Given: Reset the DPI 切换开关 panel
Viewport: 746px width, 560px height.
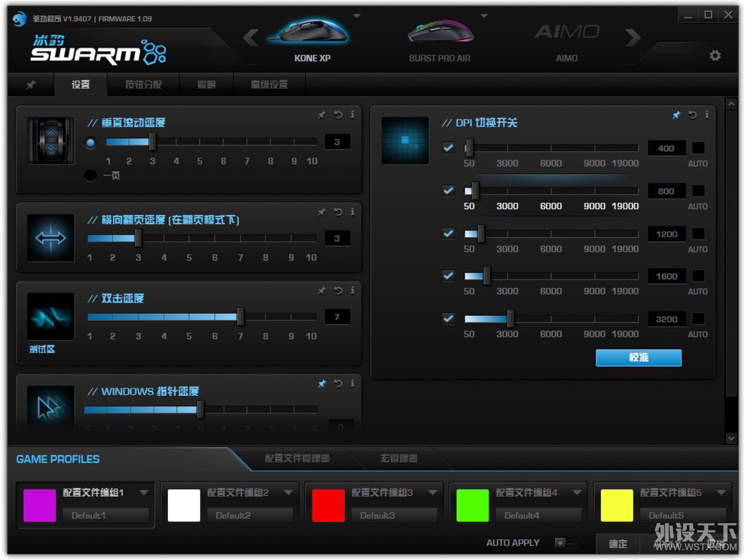Looking at the screenshot, I should [x=692, y=115].
